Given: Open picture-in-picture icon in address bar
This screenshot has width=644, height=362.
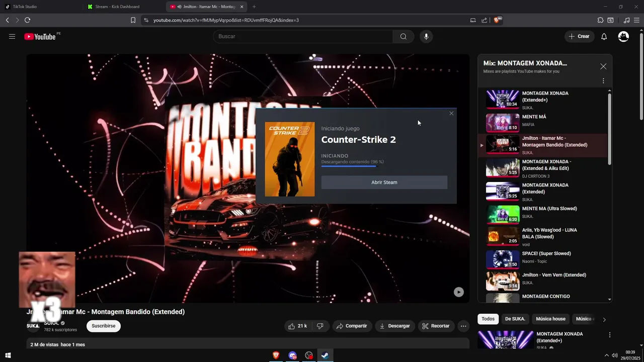Looking at the screenshot, I should pyautogui.click(x=473, y=20).
